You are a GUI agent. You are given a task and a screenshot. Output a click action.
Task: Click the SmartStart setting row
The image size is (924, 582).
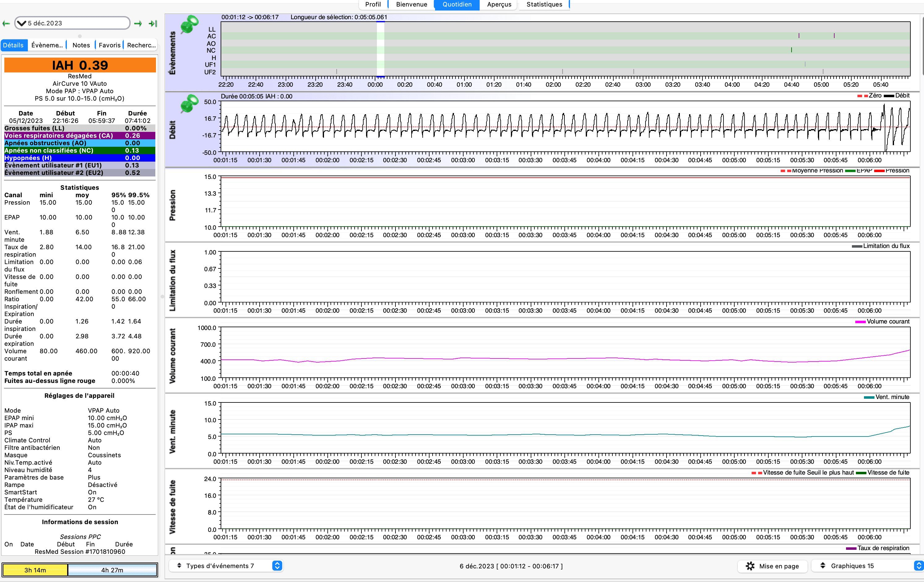coord(50,492)
